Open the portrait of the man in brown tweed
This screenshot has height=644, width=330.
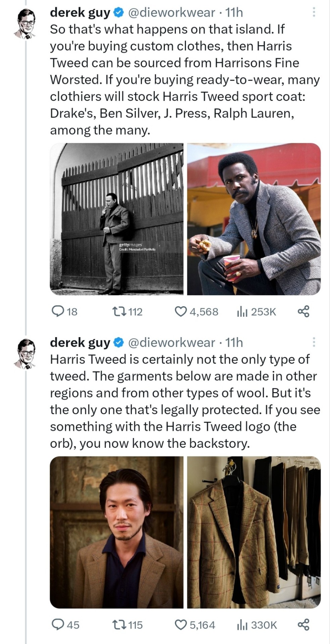tap(116, 532)
